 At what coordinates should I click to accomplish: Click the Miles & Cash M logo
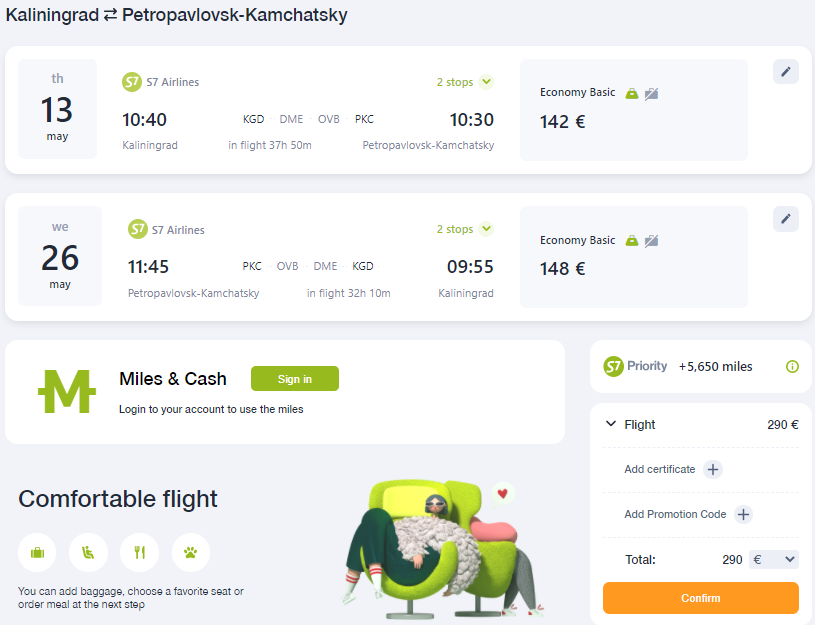coord(67,392)
